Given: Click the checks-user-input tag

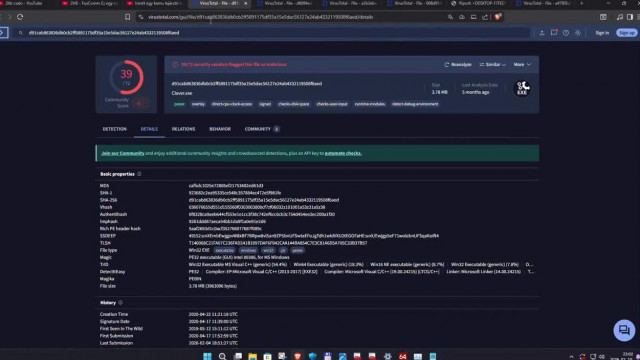Looking at the screenshot, I should (x=332, y=104).
